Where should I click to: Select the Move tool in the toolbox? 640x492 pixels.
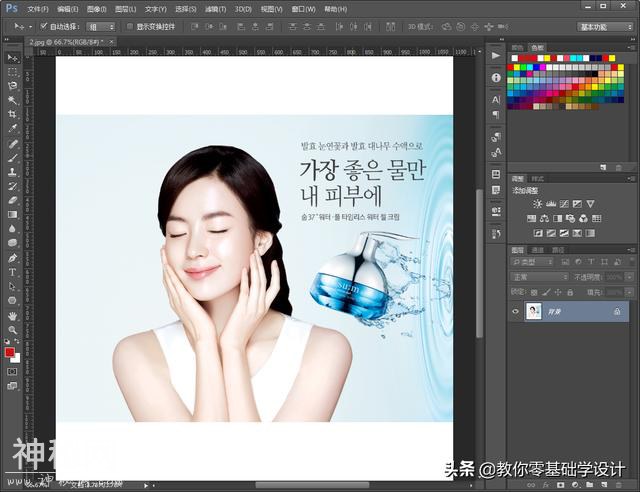13,58
